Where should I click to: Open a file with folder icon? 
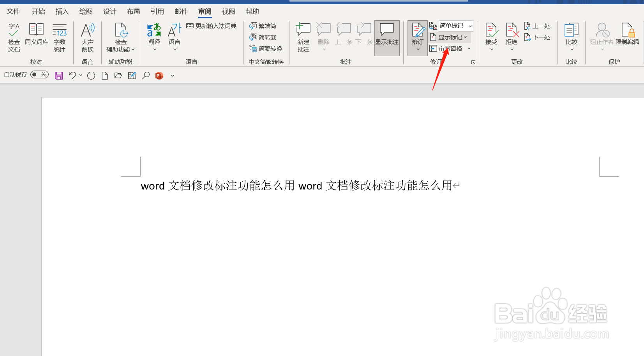118,75
